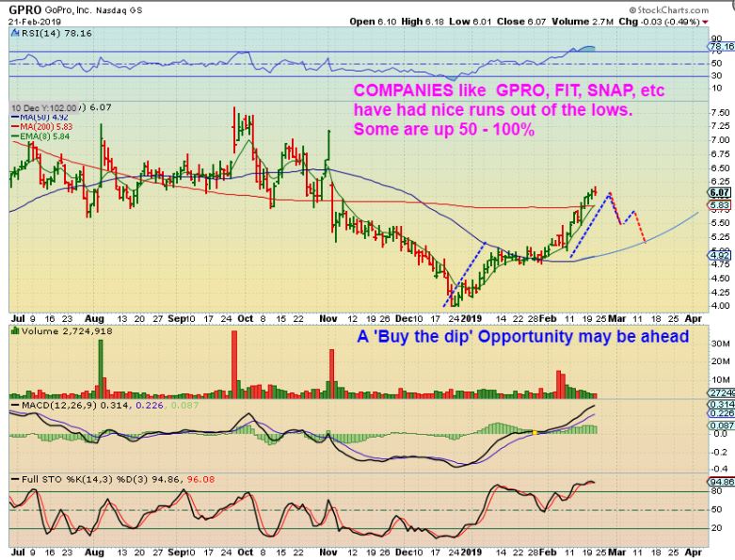Click the GPRO ticker symbol title
This screenshot has height=560, width=735.
[x=25, y=9]
